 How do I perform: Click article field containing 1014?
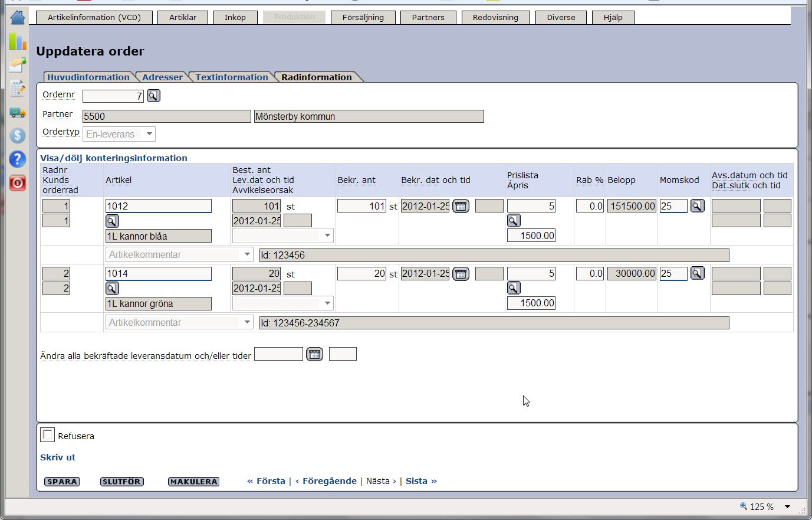(x=159, y=273)
